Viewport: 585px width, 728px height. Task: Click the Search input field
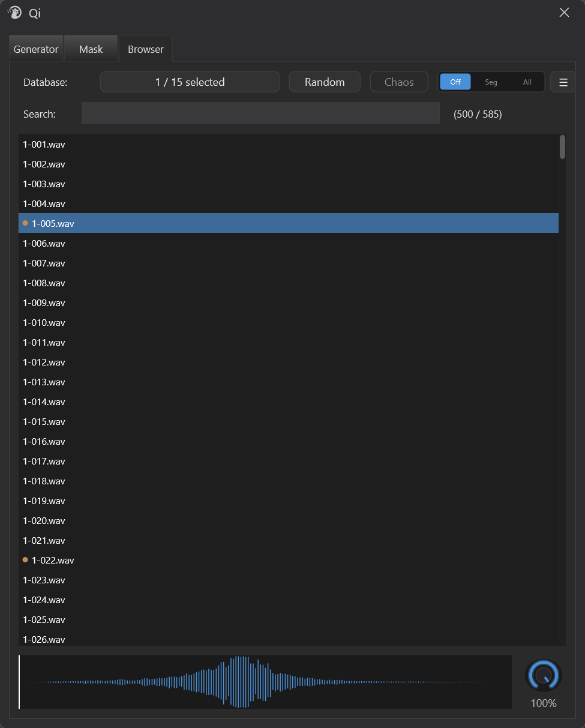click(x=260, y=113)
